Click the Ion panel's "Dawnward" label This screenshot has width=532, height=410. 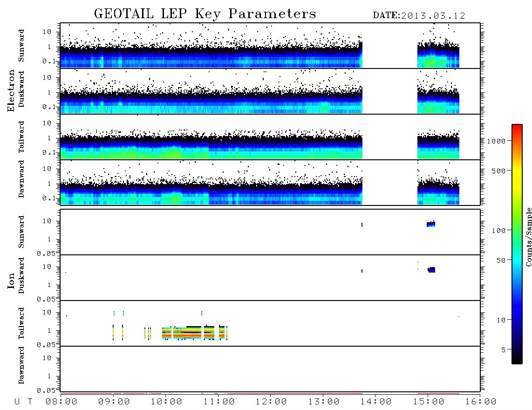[21, 365]
